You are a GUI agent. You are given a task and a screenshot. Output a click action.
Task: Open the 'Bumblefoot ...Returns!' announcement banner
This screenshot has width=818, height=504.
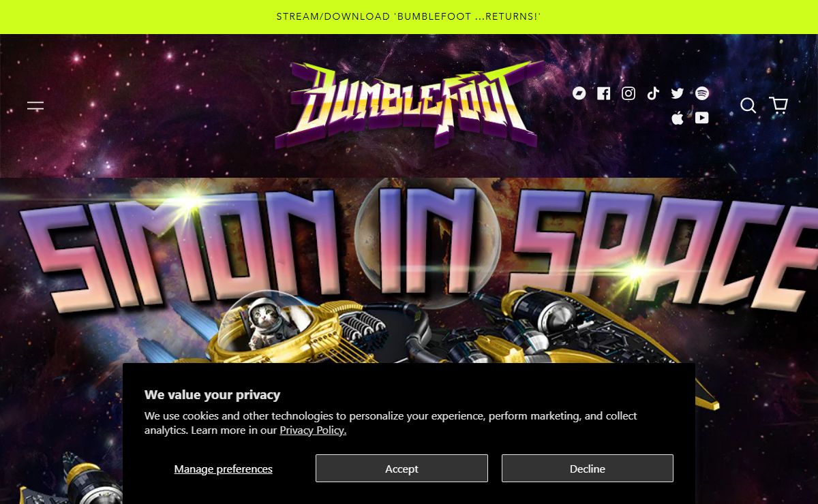pyautogui.click(x=409, y=16)
